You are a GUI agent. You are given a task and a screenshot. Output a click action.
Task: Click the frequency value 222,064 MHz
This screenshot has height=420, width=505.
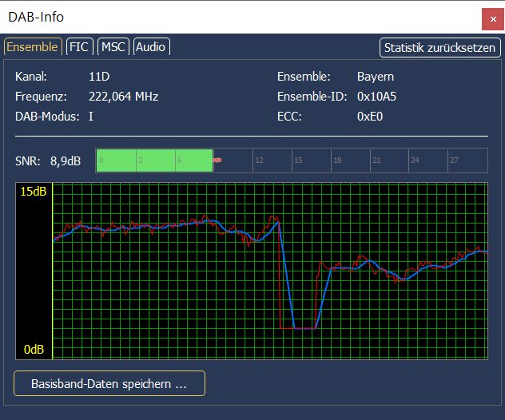123,97
